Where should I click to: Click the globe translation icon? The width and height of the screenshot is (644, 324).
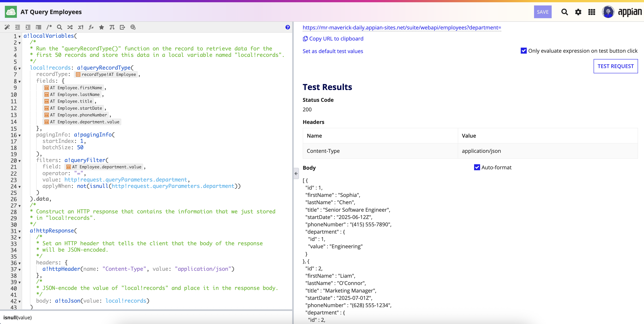pos(133,27)
